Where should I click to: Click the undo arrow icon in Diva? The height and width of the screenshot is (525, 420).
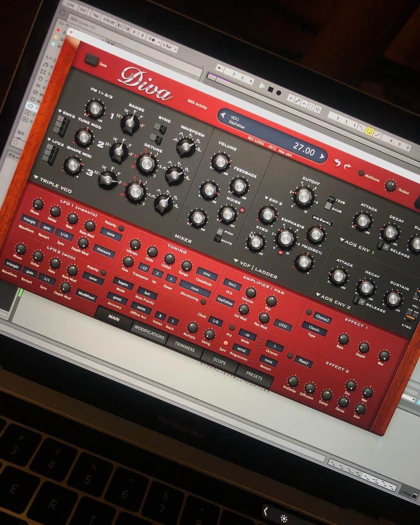[x=337, y=163]
